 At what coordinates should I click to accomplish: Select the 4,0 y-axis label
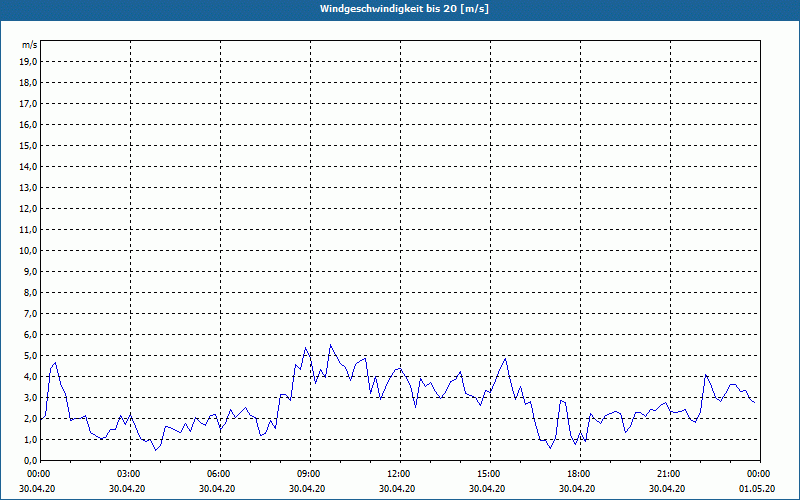(31, 377)
